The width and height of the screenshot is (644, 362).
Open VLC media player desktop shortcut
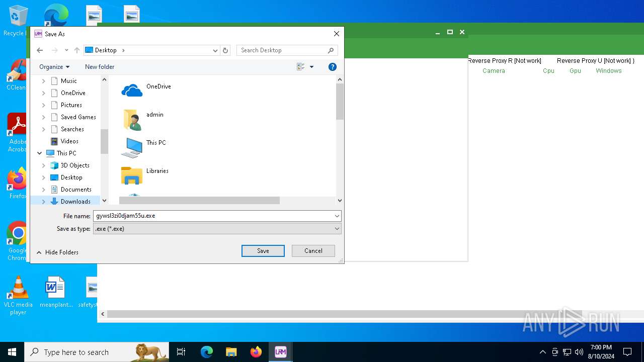coord(18,296)
